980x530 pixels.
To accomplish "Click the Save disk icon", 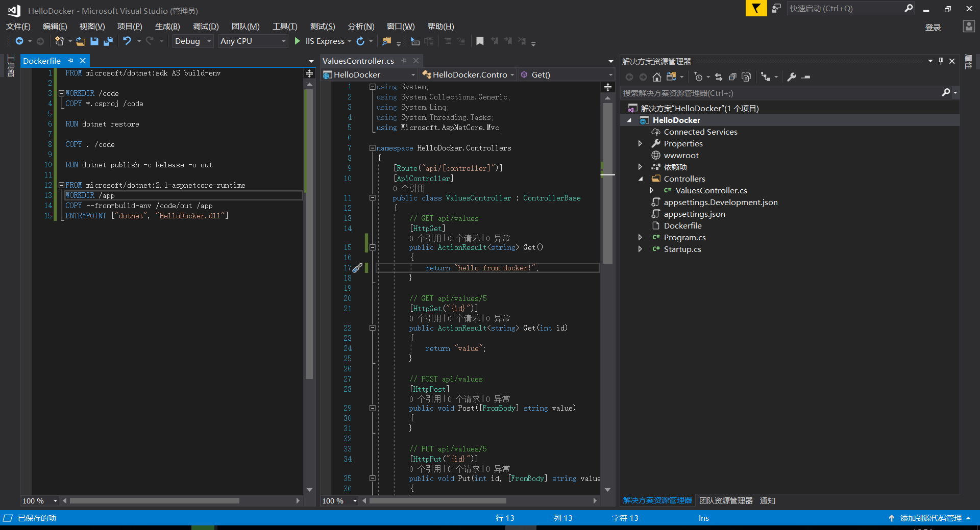I will pos(94,41).
